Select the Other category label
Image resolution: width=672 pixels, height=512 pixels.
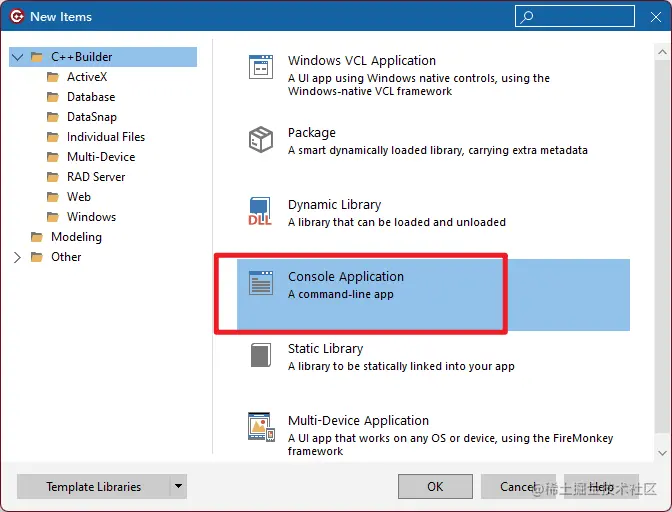point(66,257)
